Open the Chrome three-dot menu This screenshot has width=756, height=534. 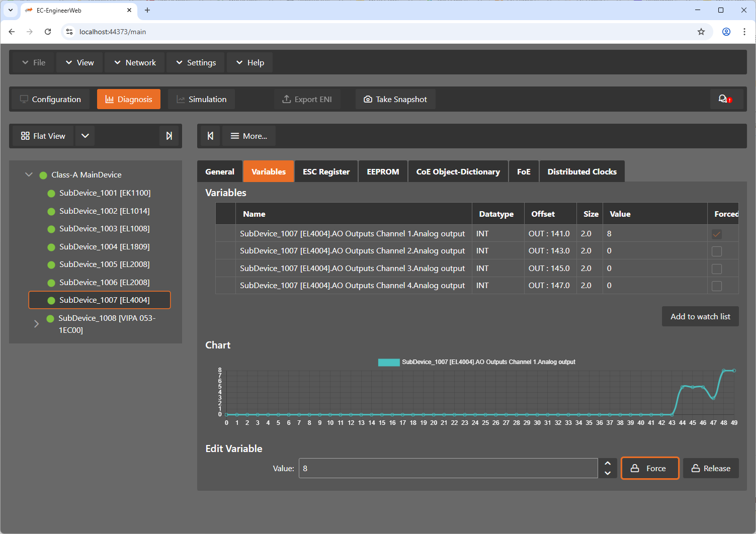(x=744, y=32)
